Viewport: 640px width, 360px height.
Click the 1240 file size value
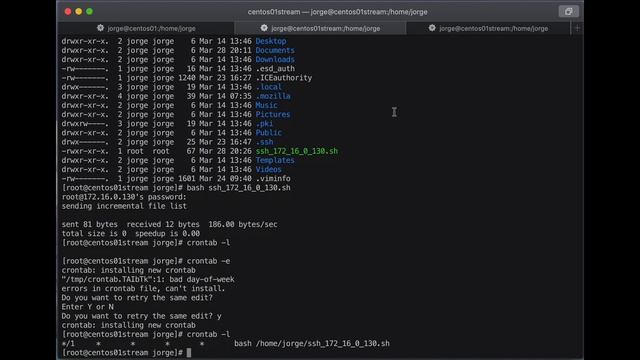187,78
